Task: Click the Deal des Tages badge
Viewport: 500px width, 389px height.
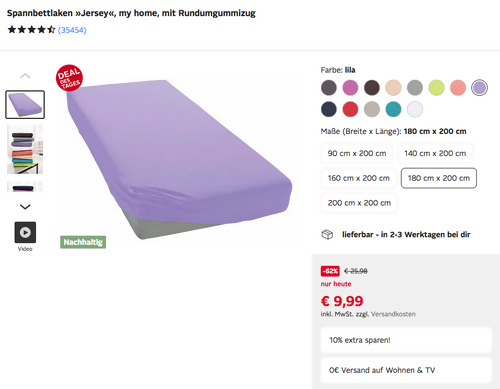Action: pyautogui.click(x=69, y=78)
